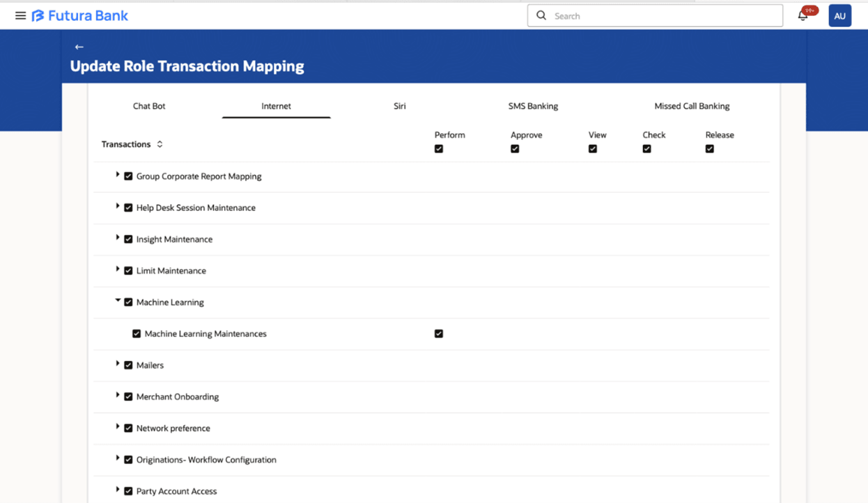This screenshot has height=503, width=868.
Task: Switch to the SMS Banking tab
Action: 533,106
